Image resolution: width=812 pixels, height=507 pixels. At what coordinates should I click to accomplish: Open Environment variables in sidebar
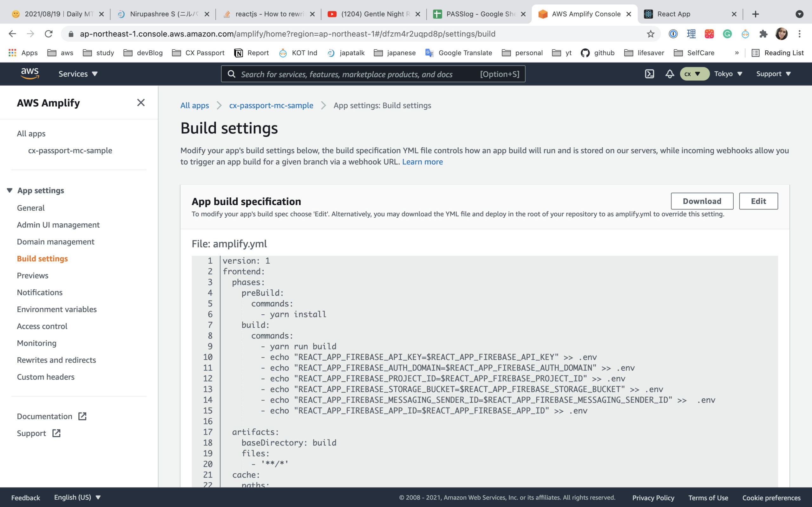click(x=57, y=309)
